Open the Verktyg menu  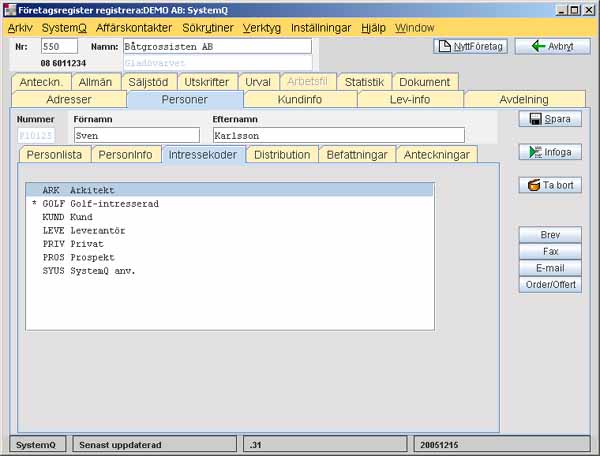click(x=262, y=28)
